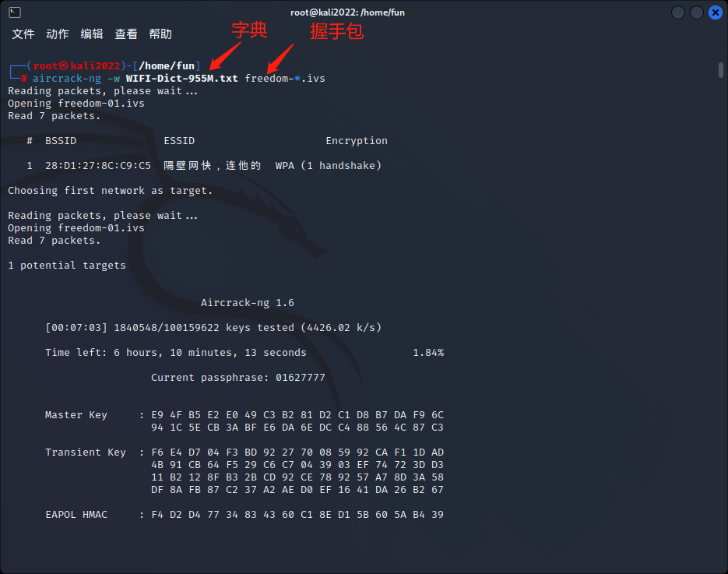Click the -w option flag
Screen dimensions: 728x574
(x=113, y=79)
